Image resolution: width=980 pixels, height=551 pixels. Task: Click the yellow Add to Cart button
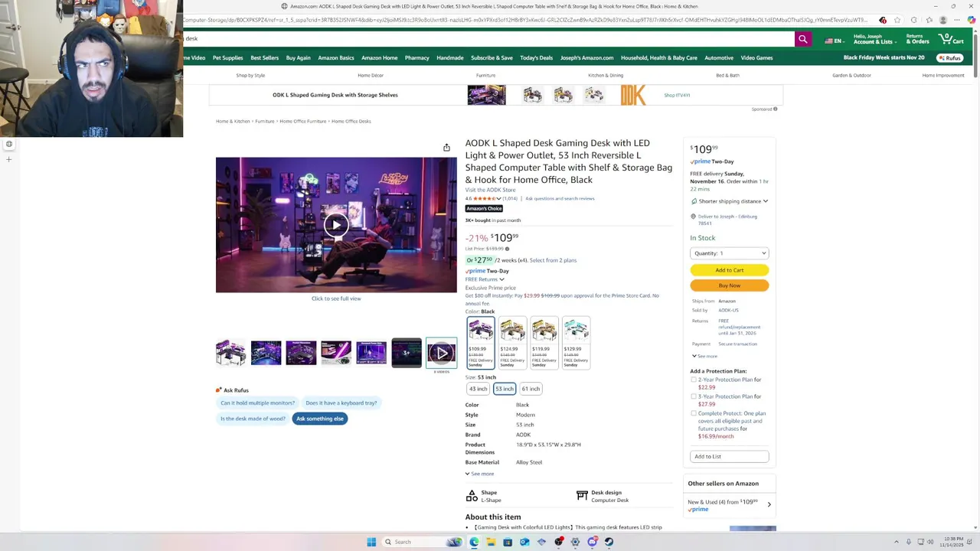729,270
